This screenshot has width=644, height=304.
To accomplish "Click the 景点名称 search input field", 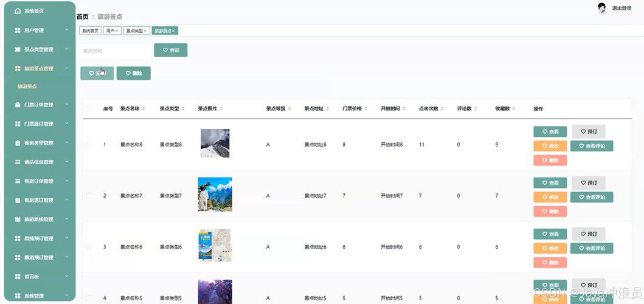I will click(x=116, y=51).
